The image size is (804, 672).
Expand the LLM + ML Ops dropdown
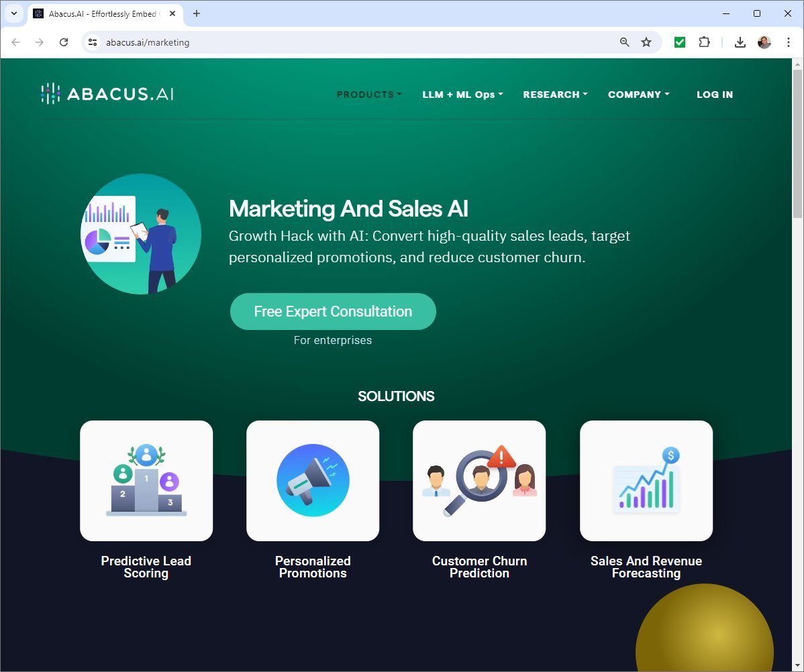(x=462, y=95)
